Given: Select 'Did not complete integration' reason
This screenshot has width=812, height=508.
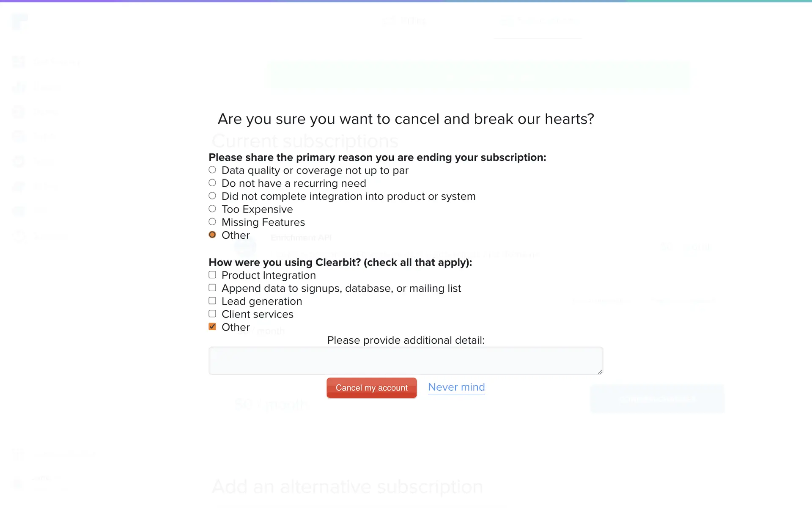Looking at the screenshot, I should pyautogui.click(x=212, y=196).
